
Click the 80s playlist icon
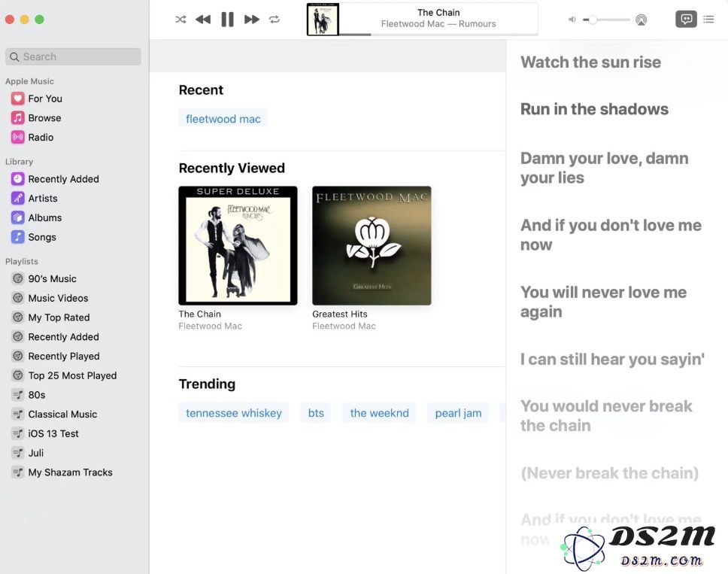coord(17,395)
